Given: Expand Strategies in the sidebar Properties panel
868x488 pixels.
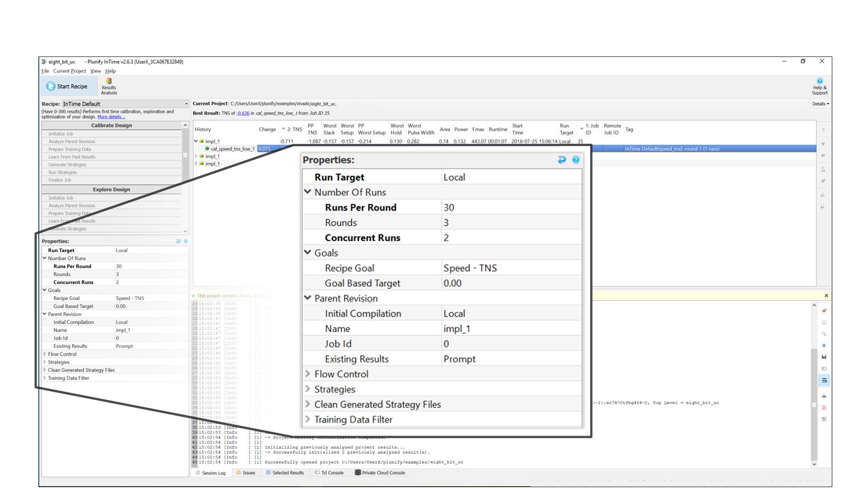Looking at the screenshot, I should point(44,362).
